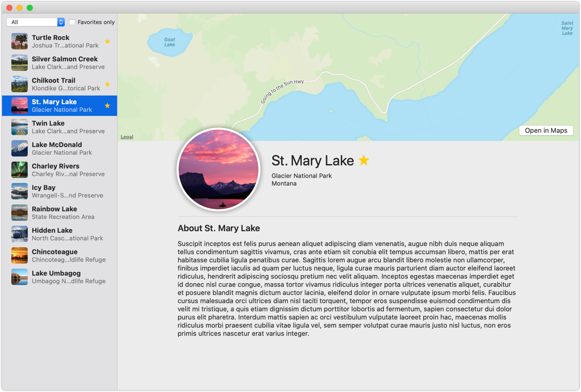Image resolution: width=581 pixels, height=392 pixels.
Task: Click the Lake McDonald thumbnail
Action: tap(19, 149)
